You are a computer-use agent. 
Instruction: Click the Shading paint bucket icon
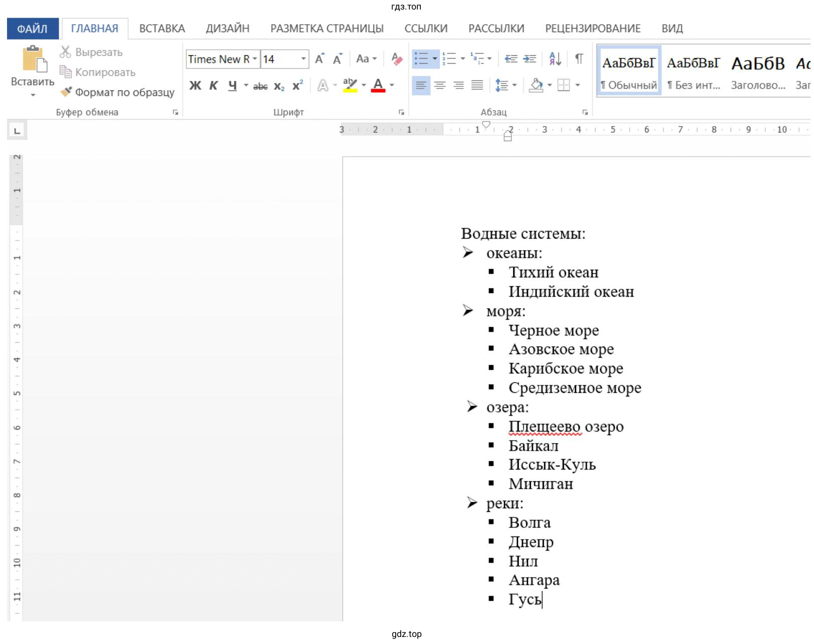pyautogui.click(x=536, y=85)
